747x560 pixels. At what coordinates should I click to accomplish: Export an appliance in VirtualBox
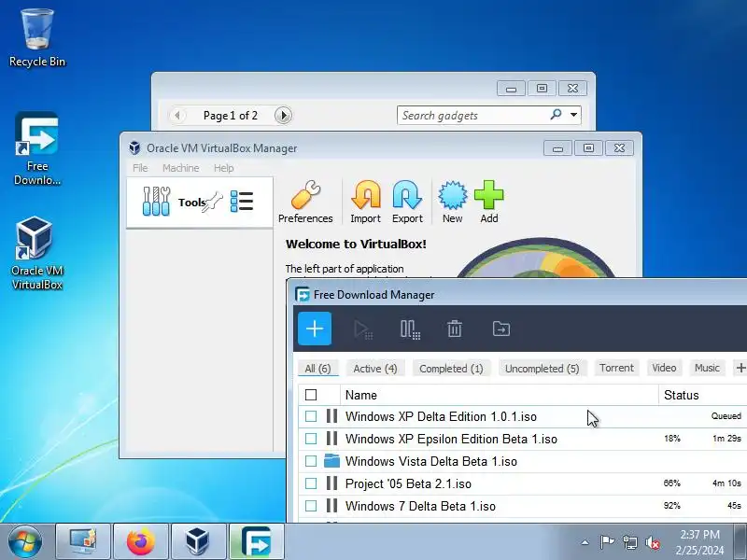click(407, 202)
